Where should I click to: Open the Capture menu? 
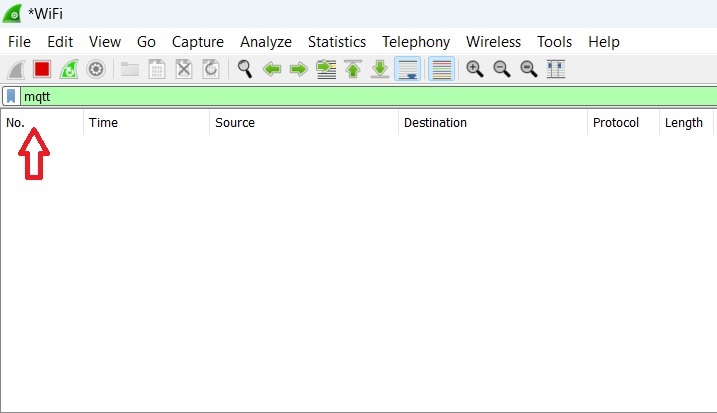[198, 42]
